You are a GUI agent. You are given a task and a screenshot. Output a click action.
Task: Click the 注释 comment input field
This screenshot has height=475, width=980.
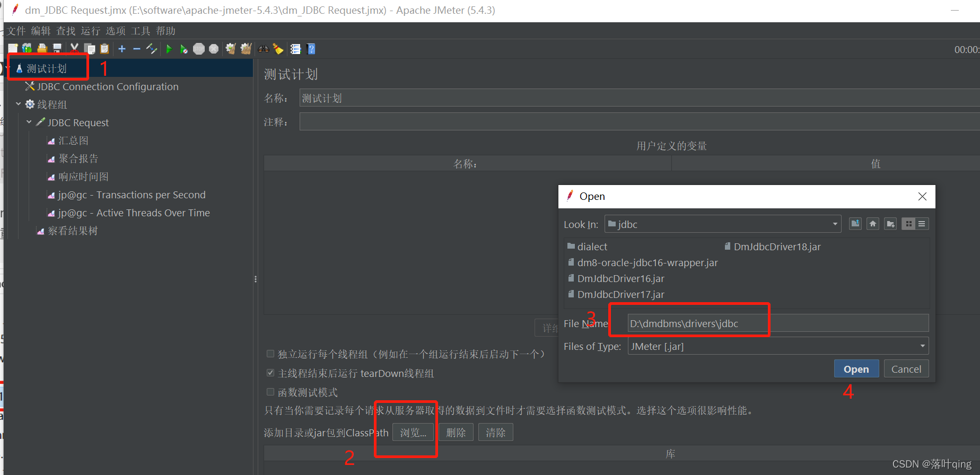click(640, 122)
